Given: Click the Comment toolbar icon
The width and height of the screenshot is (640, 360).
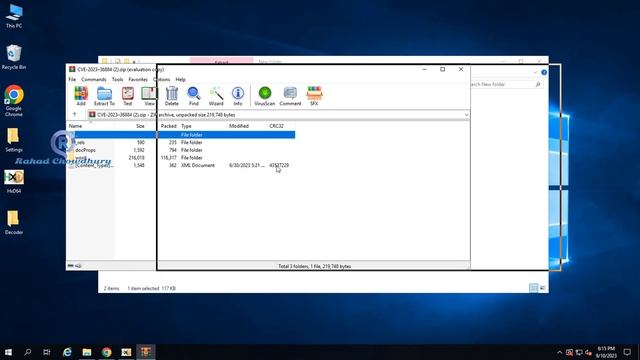Looking at the screenshot, I should 290,96.
